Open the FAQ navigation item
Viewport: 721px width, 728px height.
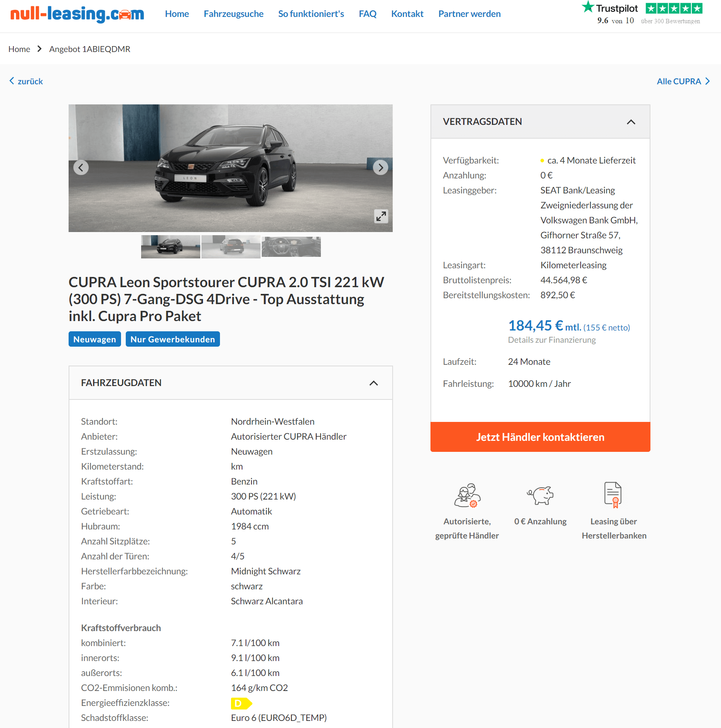367,14
